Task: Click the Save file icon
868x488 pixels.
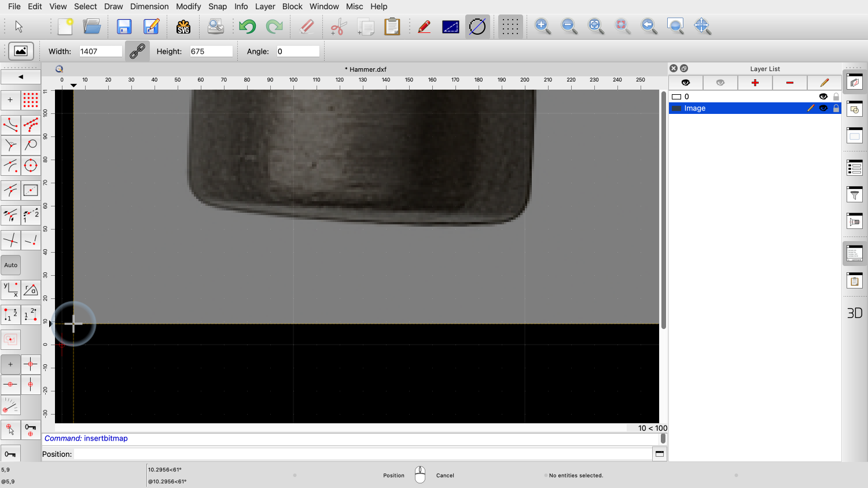Action: (124, 27)
